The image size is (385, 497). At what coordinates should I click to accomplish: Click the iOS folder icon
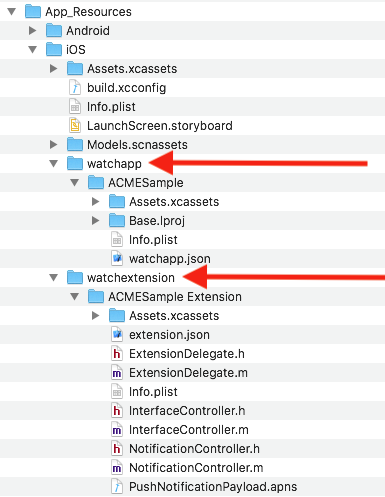(54, 49)
